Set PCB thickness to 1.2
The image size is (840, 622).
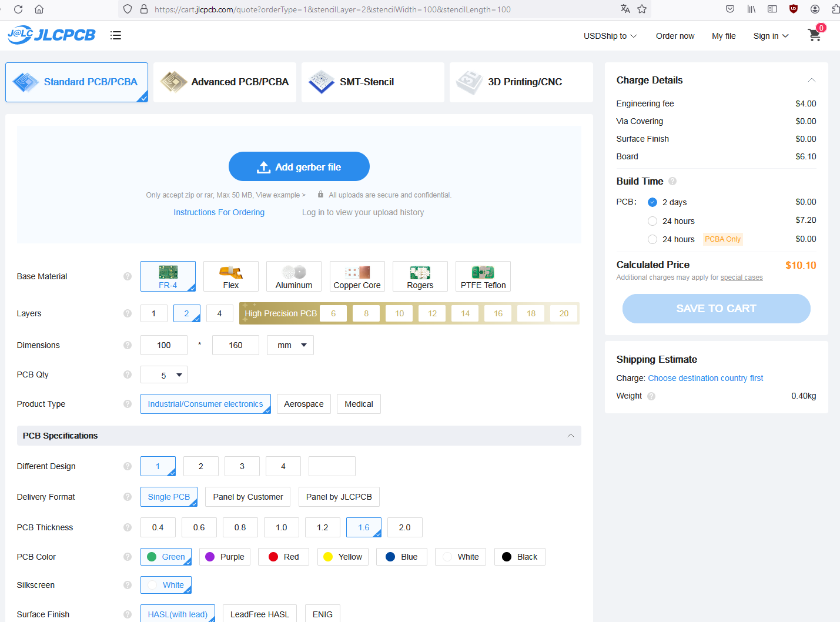coord(323,527)
